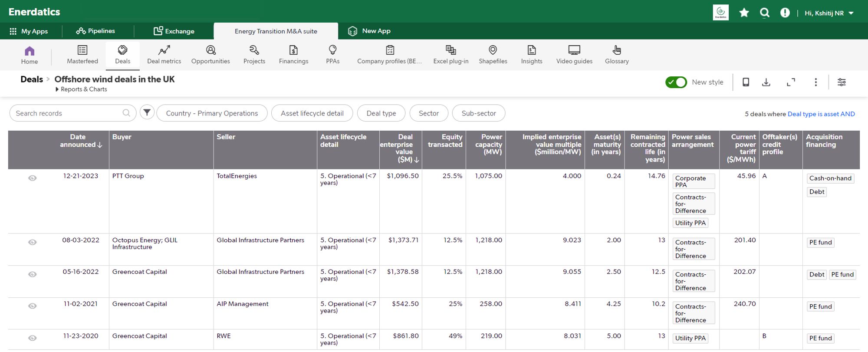This screenshot has height=352, width=868.
Task: Sort by Date announced column
Action: pyautogui.click(x=81, y=141)
